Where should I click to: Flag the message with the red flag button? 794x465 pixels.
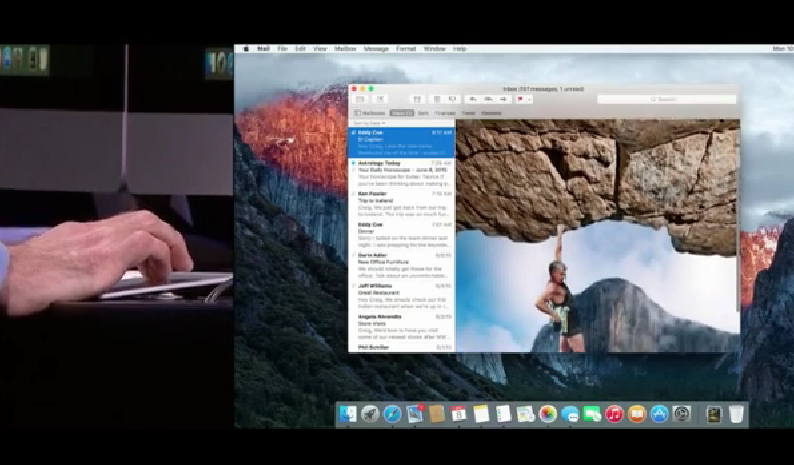click(520, 99)
